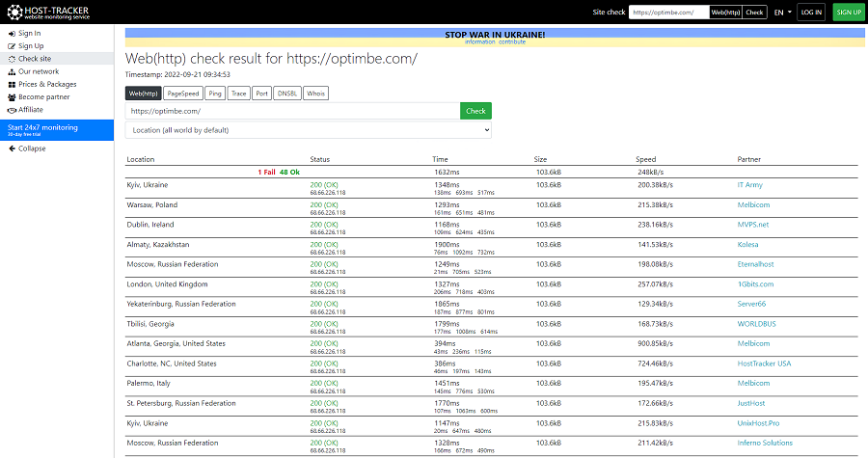Open the IT Army partner link
This screenshot has width=868, height=458.
point(749,185)
